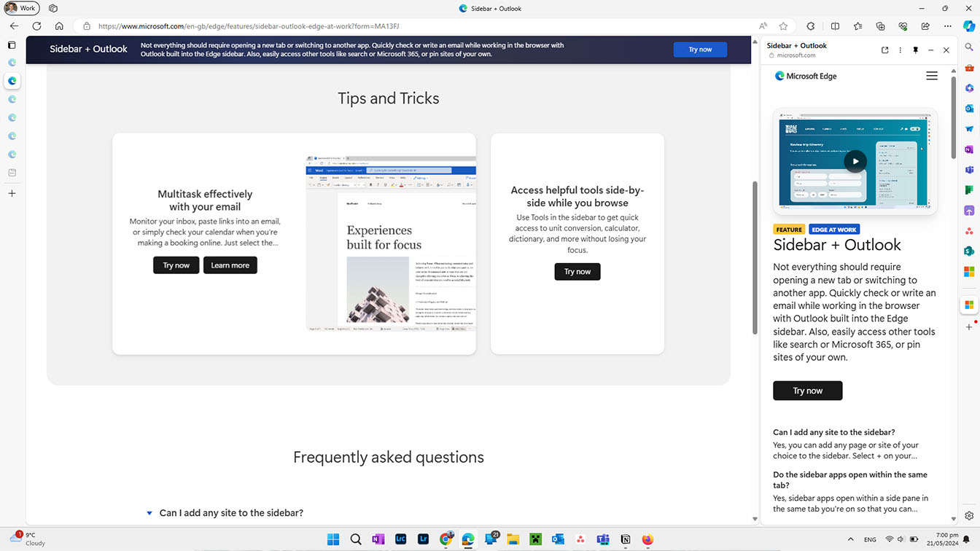Open SharePoint icon in the Edge sidebar

click(969, 251)
